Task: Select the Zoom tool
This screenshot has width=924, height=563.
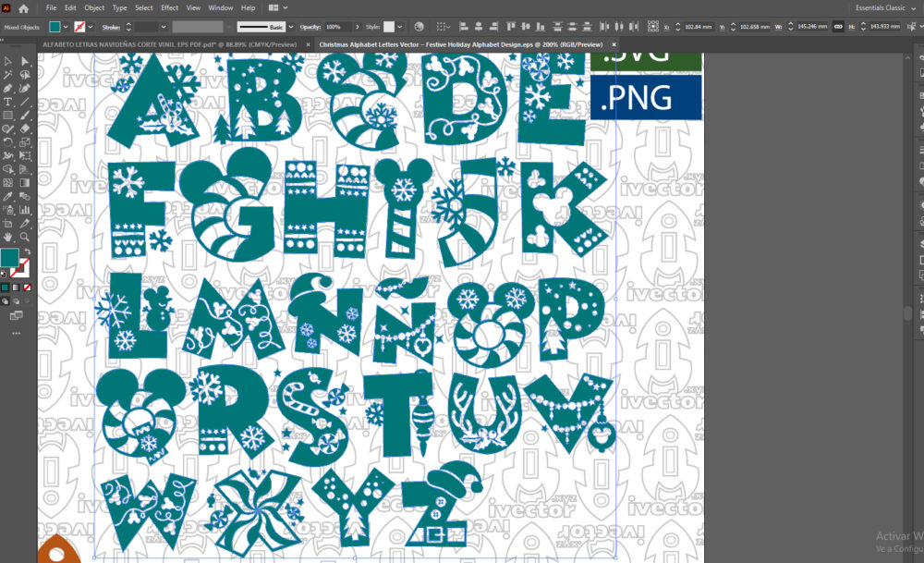Action: [25, 237]
